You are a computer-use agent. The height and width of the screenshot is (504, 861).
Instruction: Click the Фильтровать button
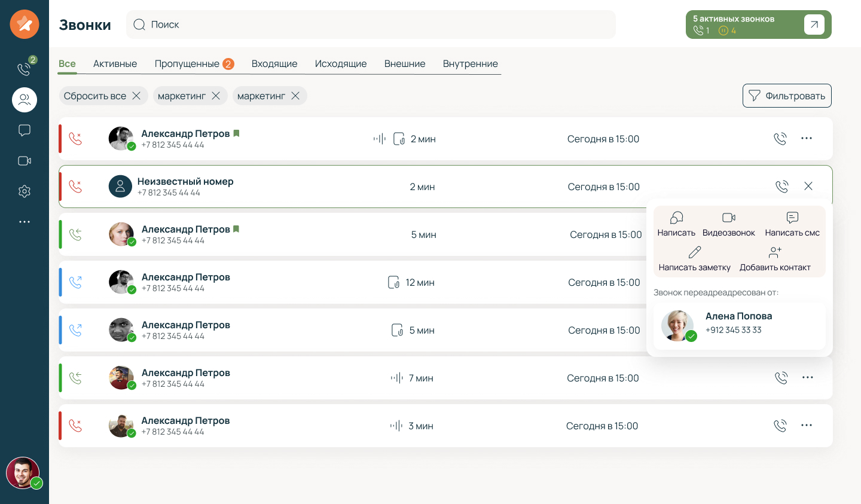[x=787, y=96]
